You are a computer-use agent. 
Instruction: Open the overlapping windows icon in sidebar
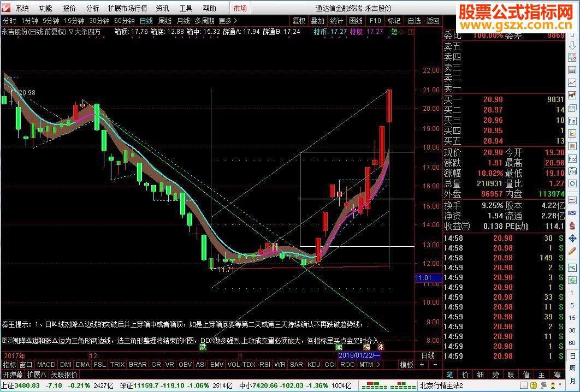[572, 108]
